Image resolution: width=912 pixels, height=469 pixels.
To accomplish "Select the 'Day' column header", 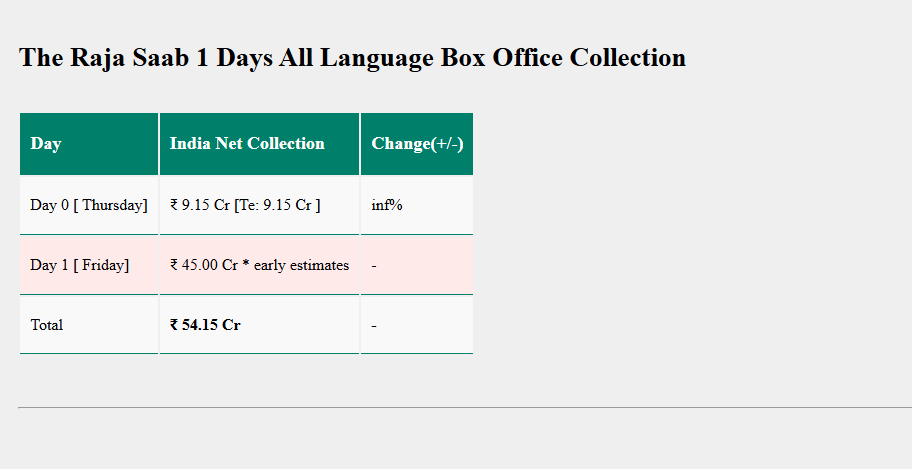I will pos(46,144).
